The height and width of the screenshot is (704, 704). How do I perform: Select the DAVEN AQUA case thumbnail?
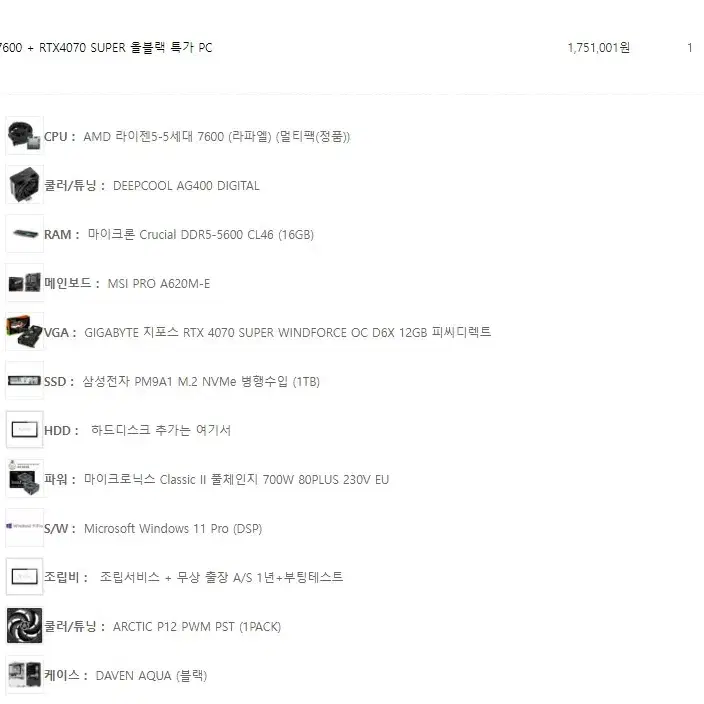click(x=24, y=674)
